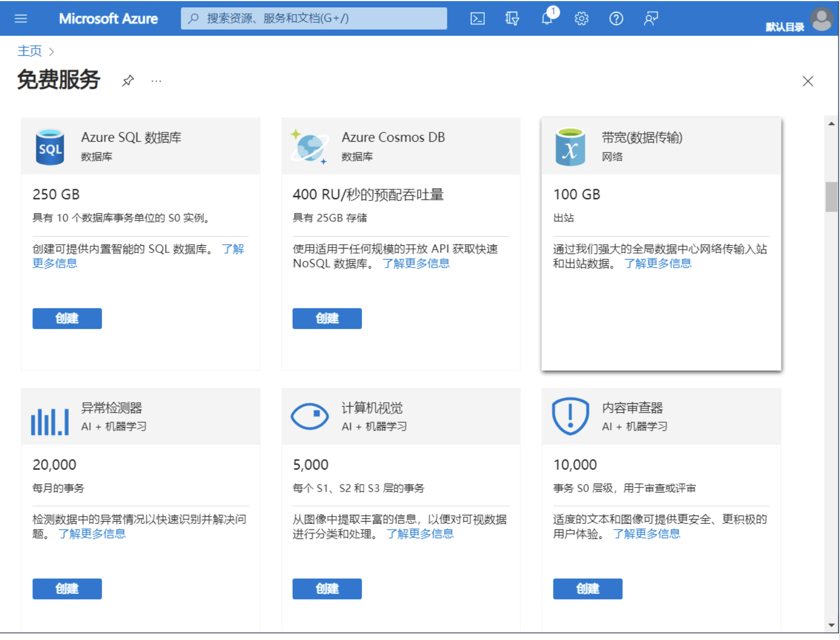Open the feedback icon

point(651,18)
